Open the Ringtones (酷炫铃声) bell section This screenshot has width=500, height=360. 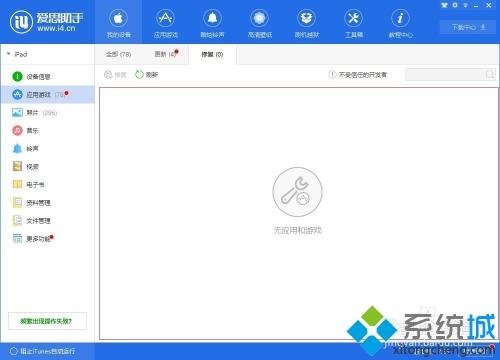click(x=212, y=23)
